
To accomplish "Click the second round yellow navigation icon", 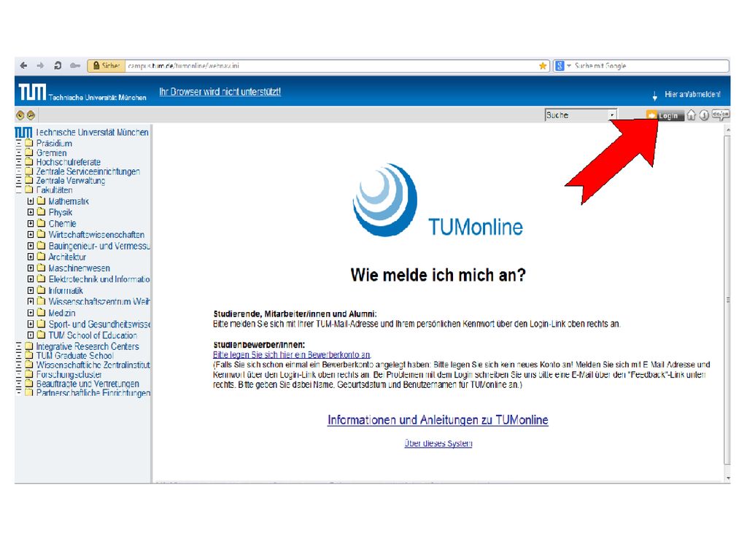I will [x=31, y=114].
